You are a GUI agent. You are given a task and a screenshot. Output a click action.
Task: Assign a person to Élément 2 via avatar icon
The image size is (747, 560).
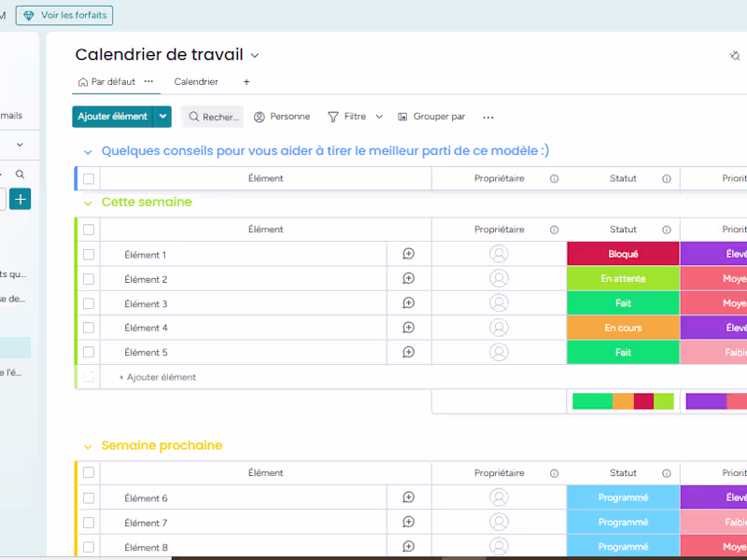click(500, 277)
